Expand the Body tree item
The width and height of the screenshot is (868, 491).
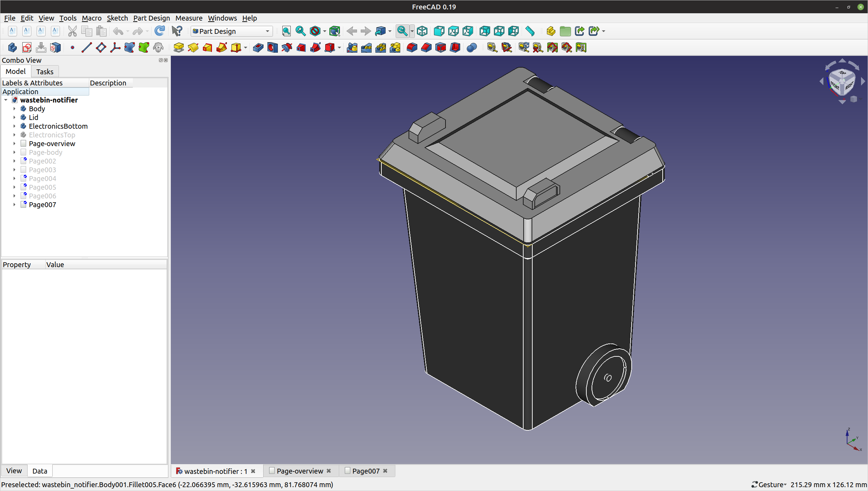click(x=14, y=108)
